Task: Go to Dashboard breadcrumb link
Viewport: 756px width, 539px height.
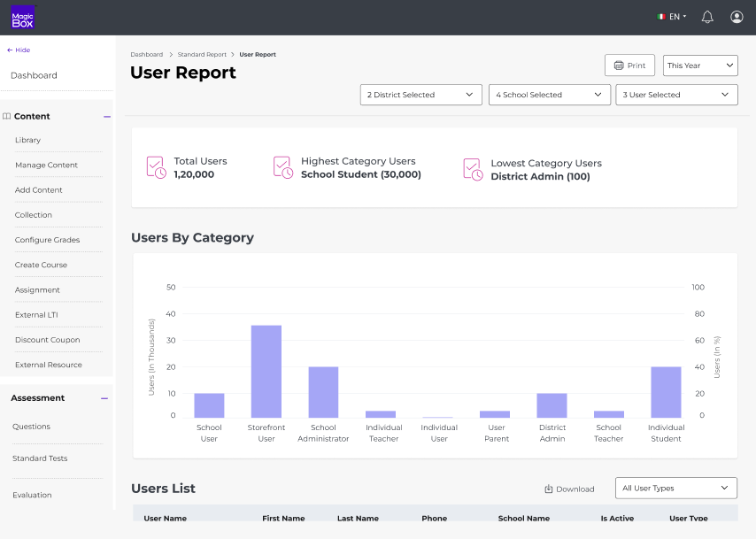Action: [x=147, y=55]
